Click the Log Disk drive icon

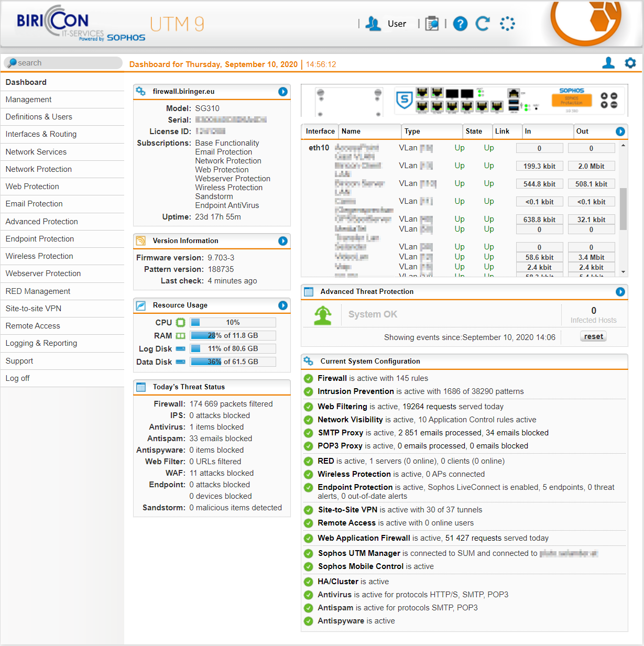[x=180, y=348]
